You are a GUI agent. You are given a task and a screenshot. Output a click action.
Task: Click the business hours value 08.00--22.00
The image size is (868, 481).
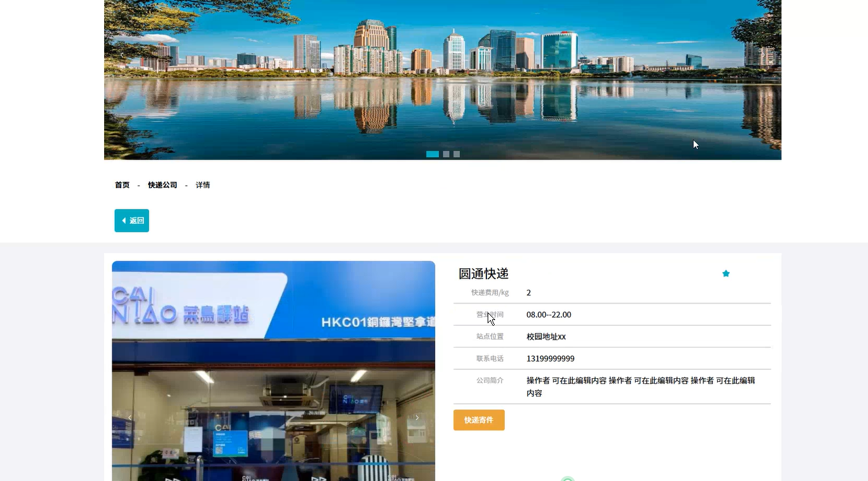549,314
